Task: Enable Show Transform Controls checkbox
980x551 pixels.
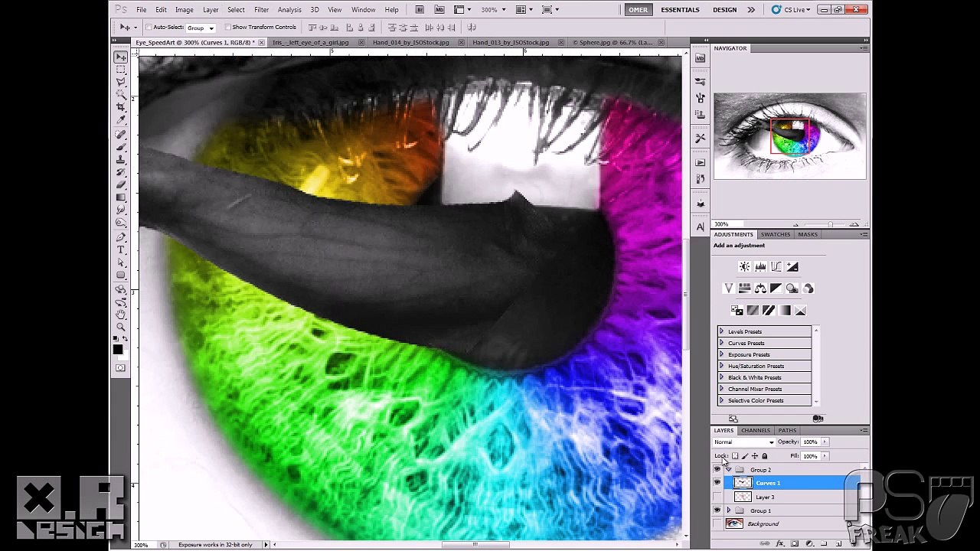Action: point(227,28)
